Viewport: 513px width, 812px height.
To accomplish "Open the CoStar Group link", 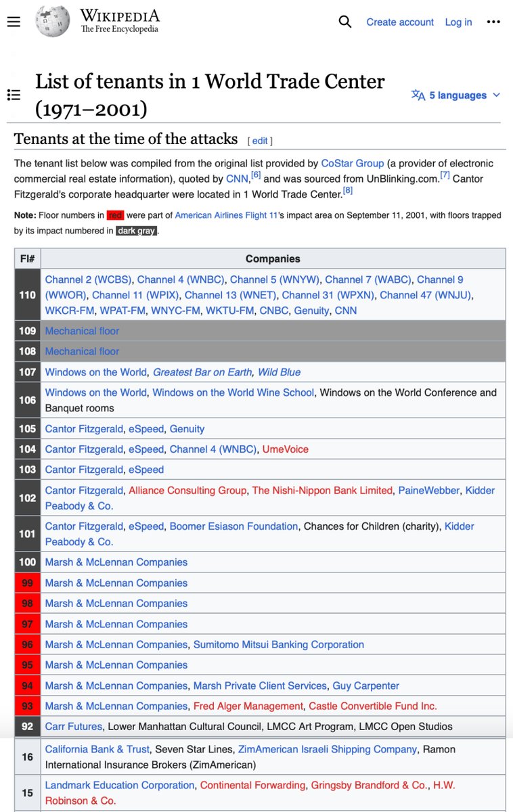I will pyautogui.click(x=353, y=163).
